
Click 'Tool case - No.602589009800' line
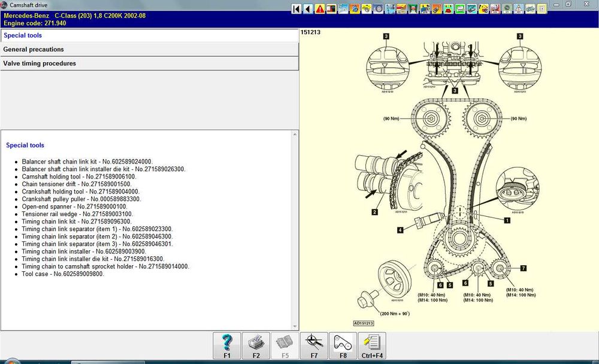click(x=63, y=274)
